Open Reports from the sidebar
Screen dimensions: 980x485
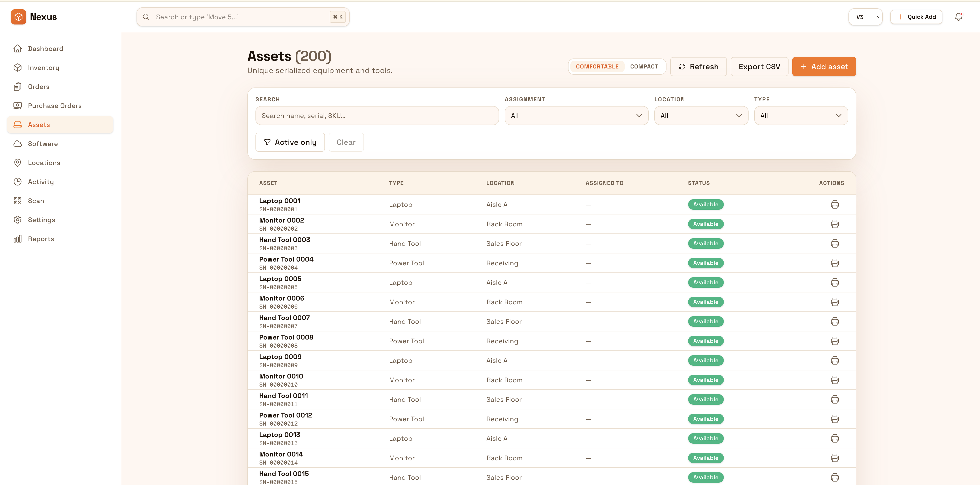[41, 238]
